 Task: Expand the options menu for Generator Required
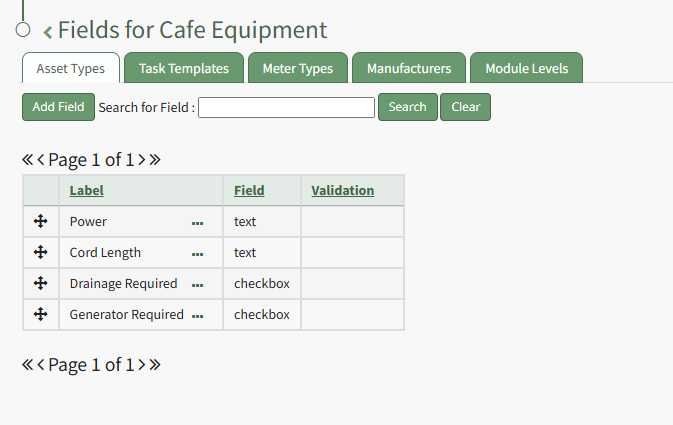tap(198, 315)
